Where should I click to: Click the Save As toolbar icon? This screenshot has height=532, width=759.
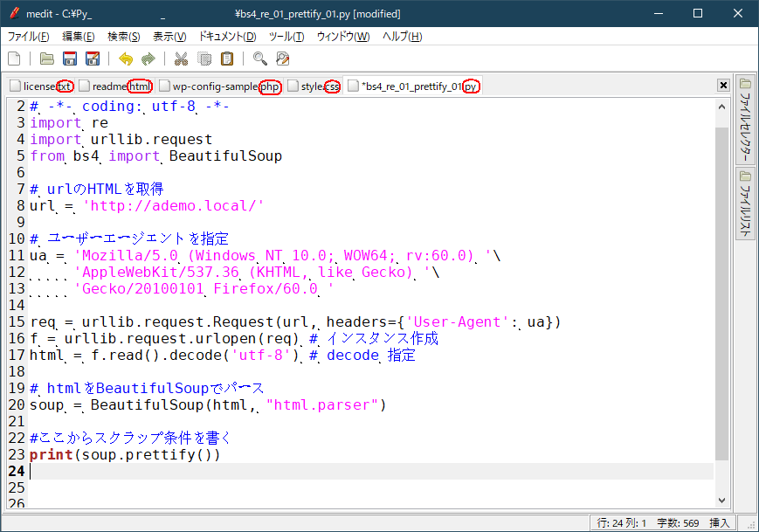92,59
